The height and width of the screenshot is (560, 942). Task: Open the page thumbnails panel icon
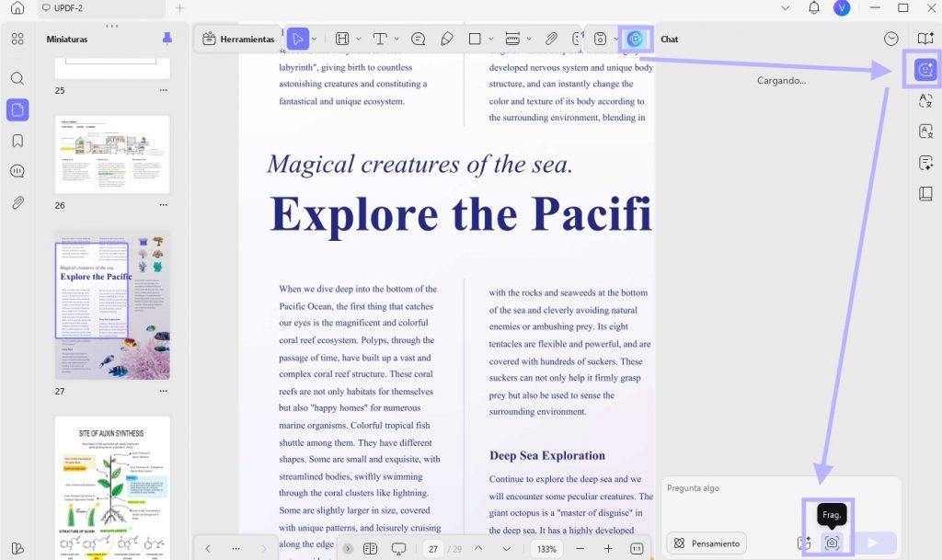coord(17,109)
